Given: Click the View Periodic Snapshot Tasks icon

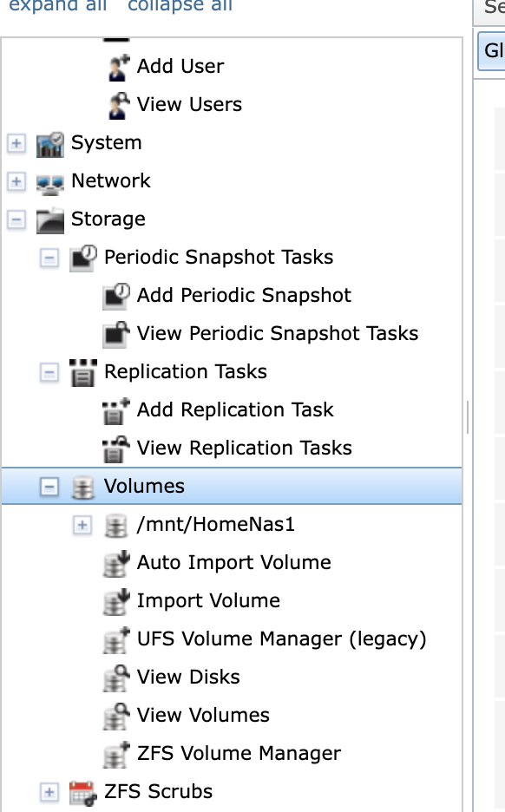Looking at the screenshot, I should (x=116, y=334).
